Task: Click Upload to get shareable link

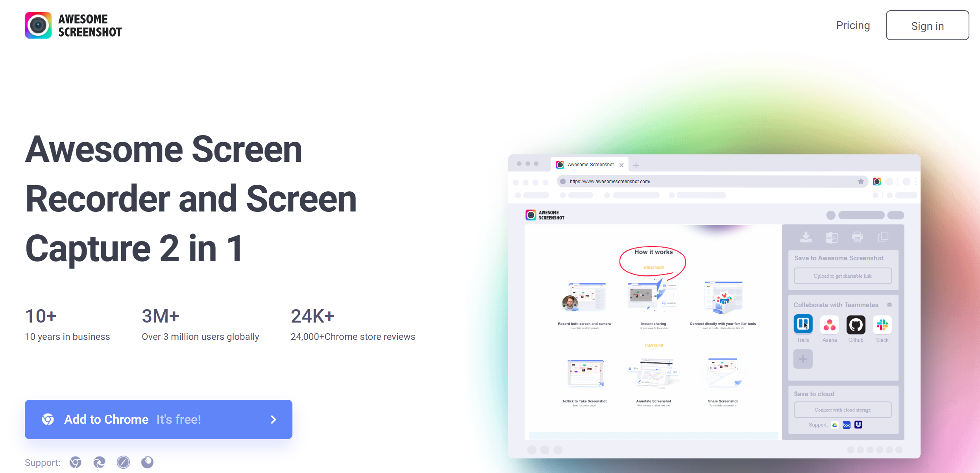Action: [843, 275]
